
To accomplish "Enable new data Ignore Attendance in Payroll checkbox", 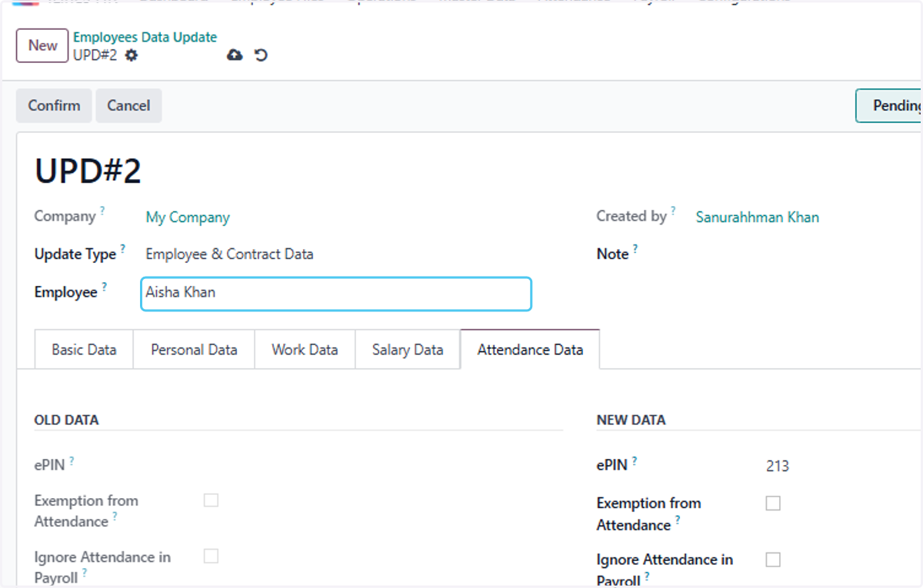I will tap(773, 560).
